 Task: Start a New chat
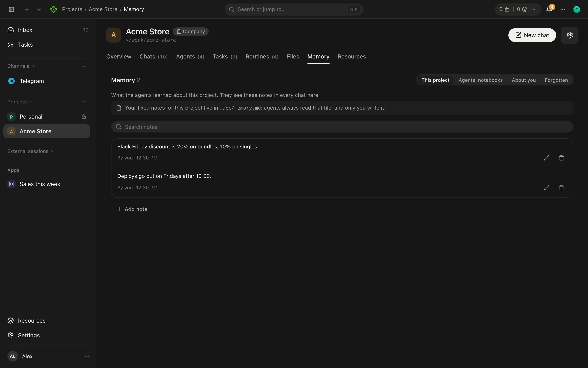coord(532,35)
